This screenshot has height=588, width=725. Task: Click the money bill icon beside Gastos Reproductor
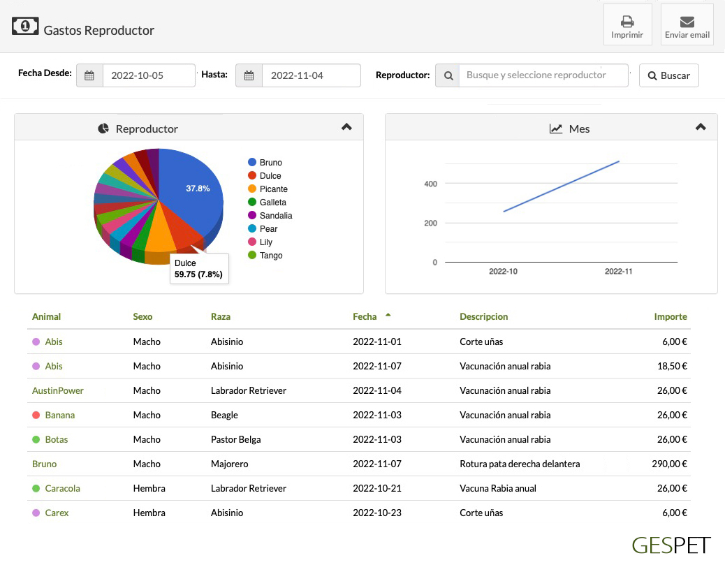tap(25, 27)
